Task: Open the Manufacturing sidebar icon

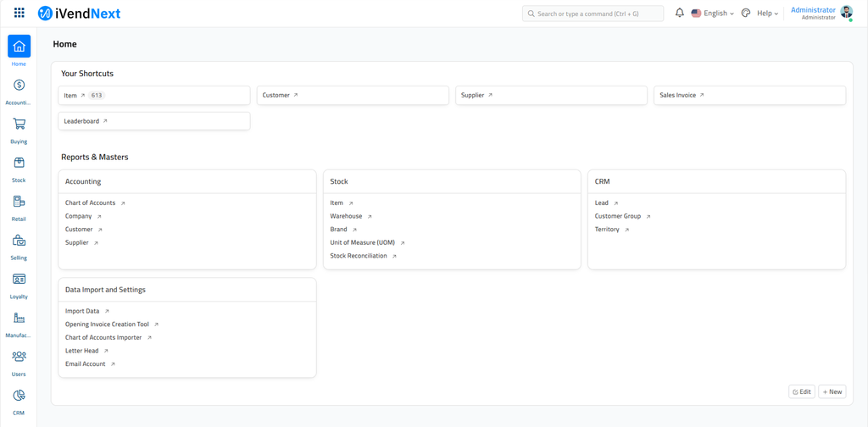Action: point(19,319)
